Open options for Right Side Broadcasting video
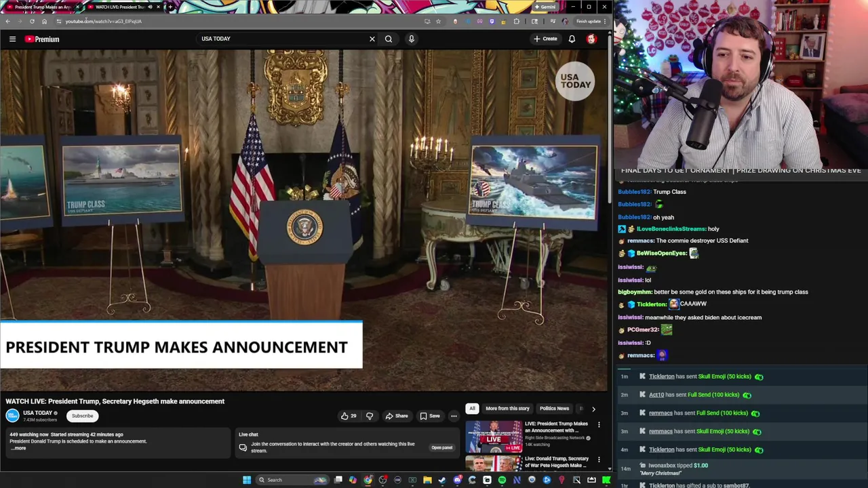 click(599, 425)
